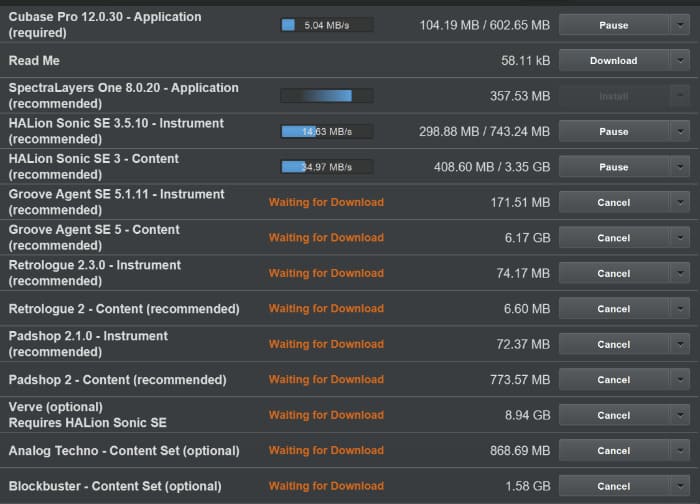The height and width of the screenshot is (504, 700).
Task: Click 'Waiting for Download' status of Groove Agent SE 5.1.11
Action: (326, 202)
